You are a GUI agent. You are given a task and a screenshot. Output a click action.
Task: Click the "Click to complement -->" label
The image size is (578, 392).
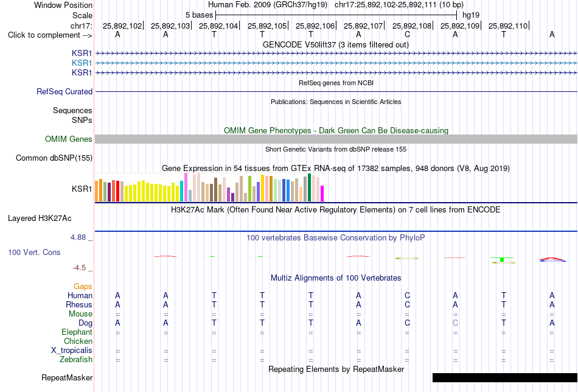[x=50, y=35]
